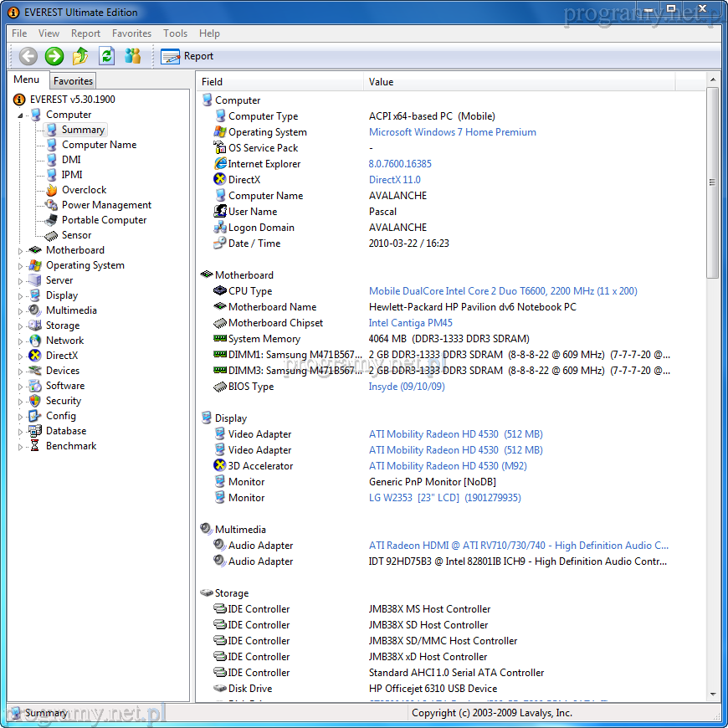Open the users icon in the toolbar

132,56
